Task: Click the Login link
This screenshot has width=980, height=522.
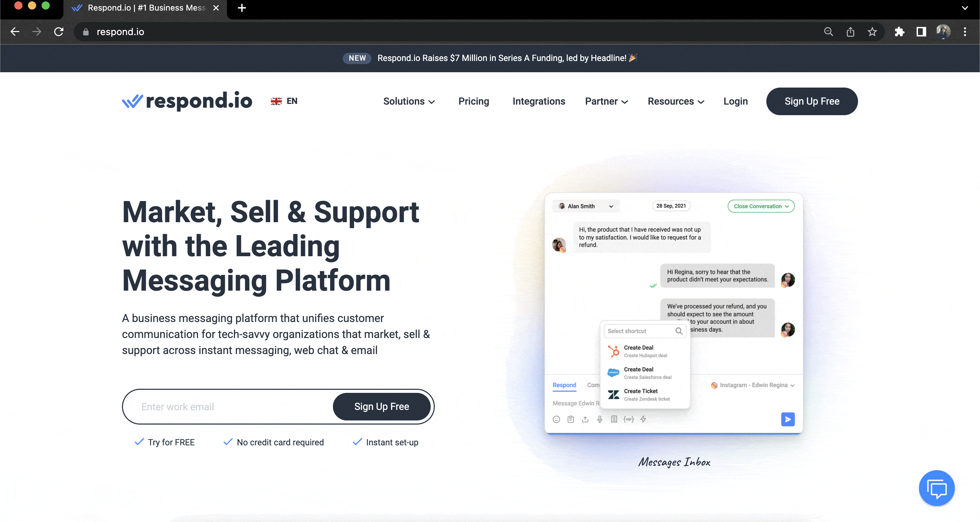Action: 736,101
